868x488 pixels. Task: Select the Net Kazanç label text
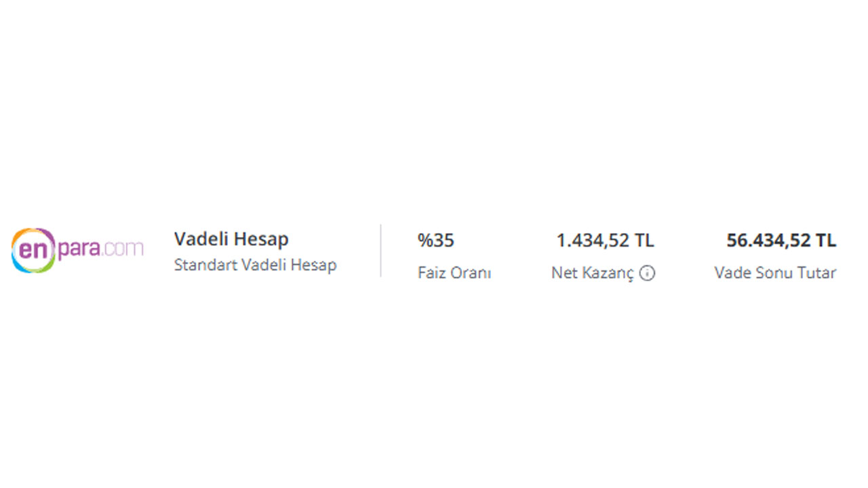pyautogui.click(x=593, y=273)
